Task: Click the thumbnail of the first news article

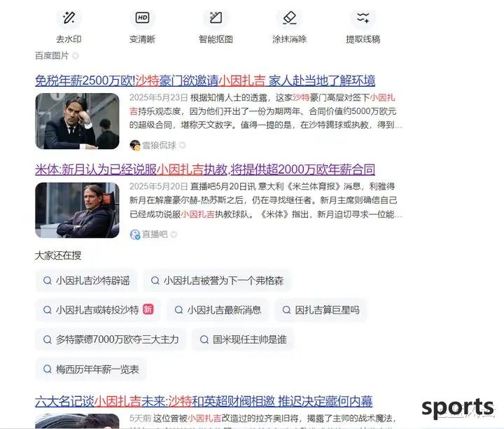Action: (77, 121)
